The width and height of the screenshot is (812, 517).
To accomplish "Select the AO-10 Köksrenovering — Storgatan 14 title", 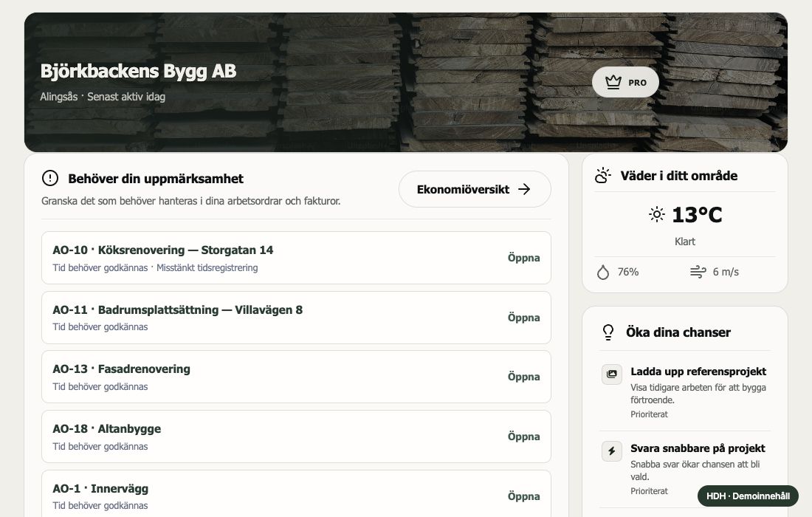I will coord(162,250).
